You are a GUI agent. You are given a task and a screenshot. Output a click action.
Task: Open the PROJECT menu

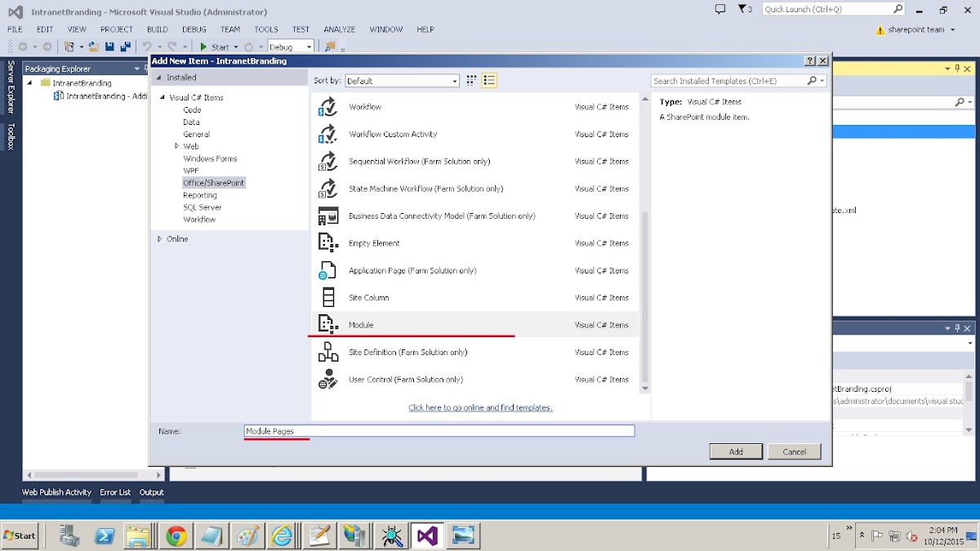tap(117, 29)
